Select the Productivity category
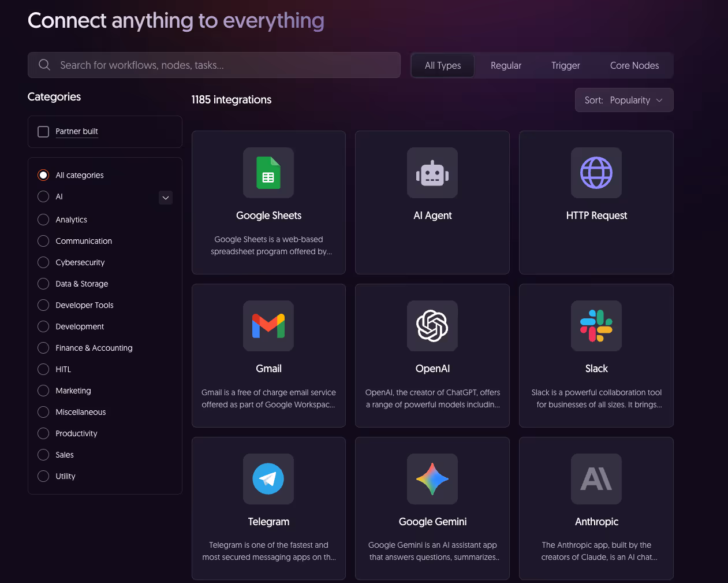The width and height of the screenshot is (728, 583). coord(43,433)
